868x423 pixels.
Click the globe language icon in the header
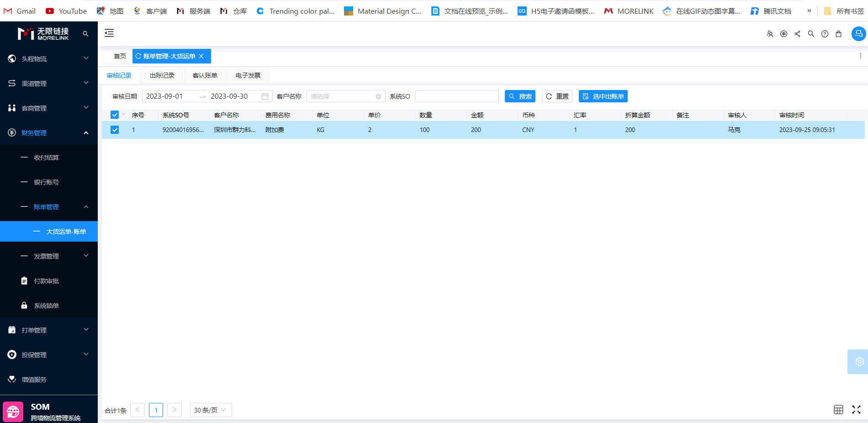pyautogui.click(x=783, y=34)
